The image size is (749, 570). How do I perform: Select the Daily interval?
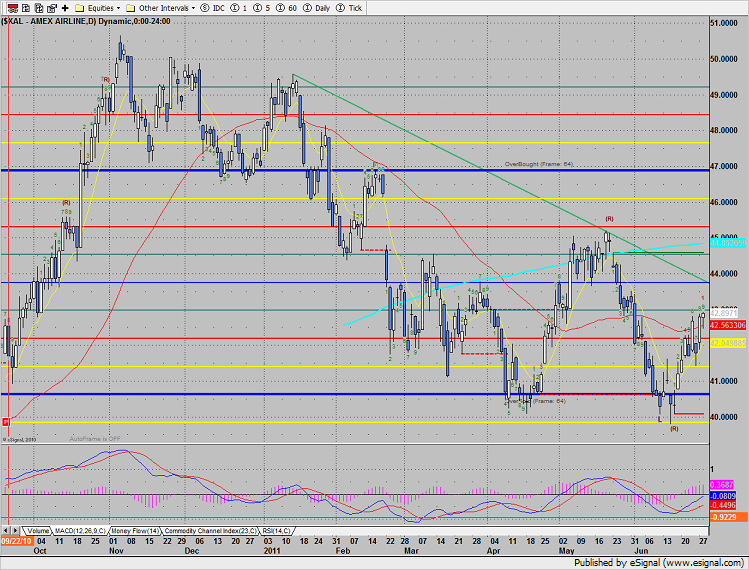coord(317,8)
